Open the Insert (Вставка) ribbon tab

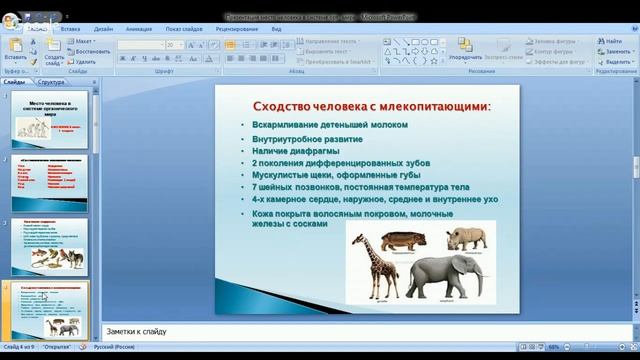pos(70,29)
